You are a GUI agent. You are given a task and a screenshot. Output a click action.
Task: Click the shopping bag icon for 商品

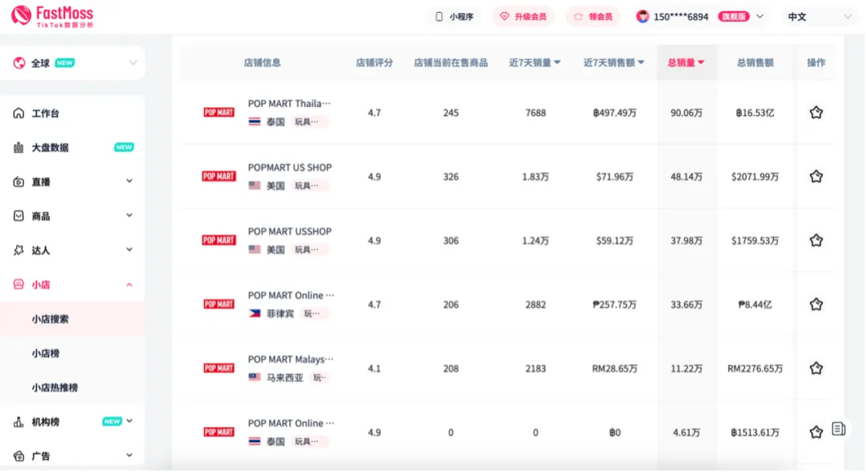coord(18,216)
